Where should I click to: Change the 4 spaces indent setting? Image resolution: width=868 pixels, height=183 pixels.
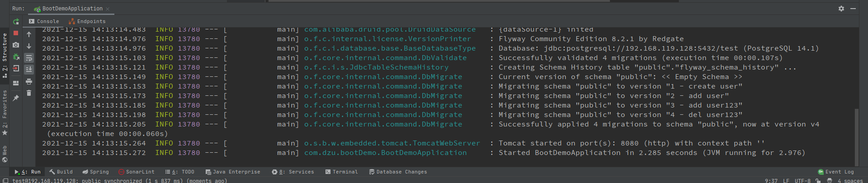(x=850, y=180)
